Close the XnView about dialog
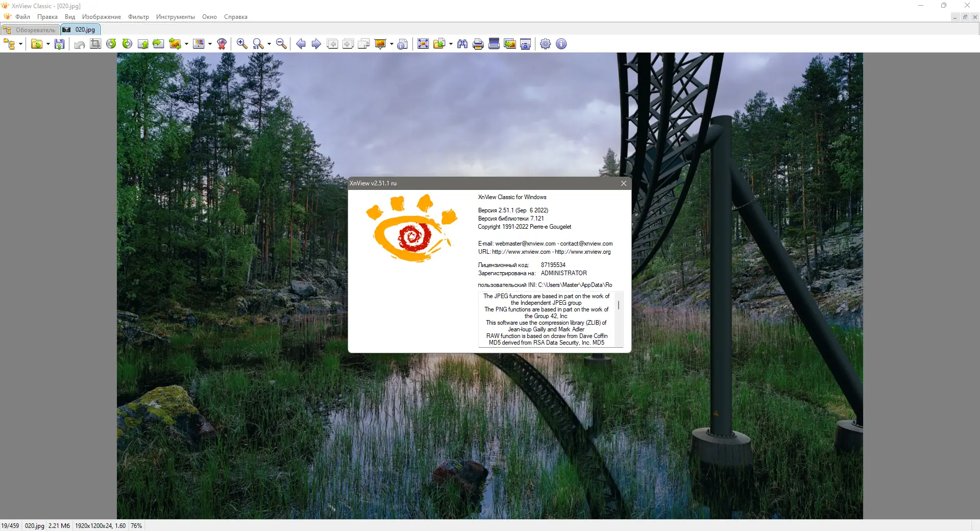980x531 pixels. (623, 183)
